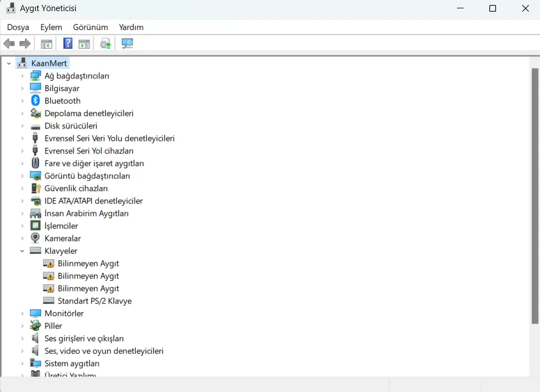Open the Eylem menu
The height and width of the screenshot is (392, 540).
(51, 27)
